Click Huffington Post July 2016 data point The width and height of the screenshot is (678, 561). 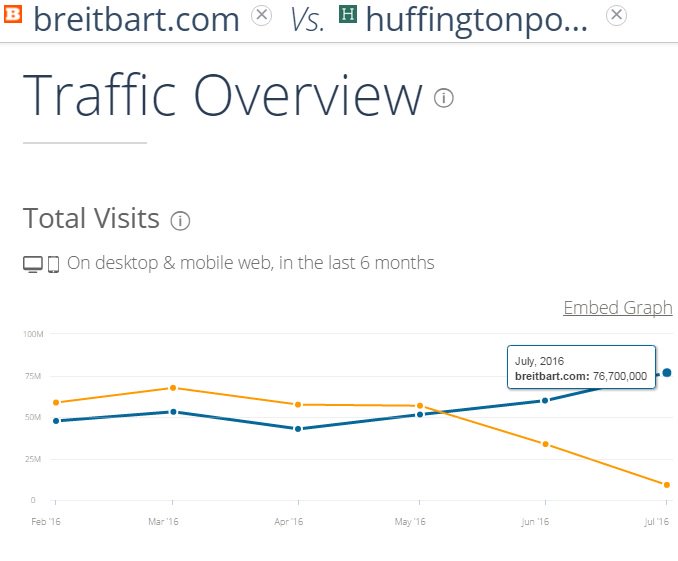coord(666,485)
